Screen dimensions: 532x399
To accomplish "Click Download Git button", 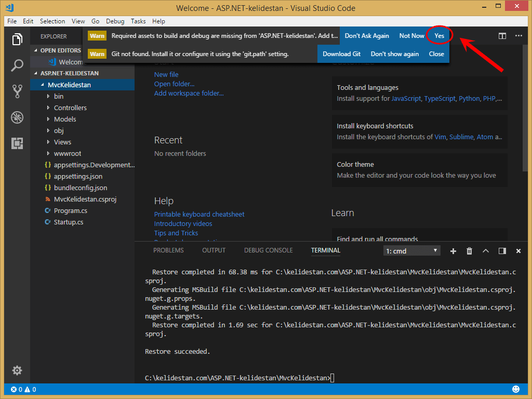I will point(341,54).
